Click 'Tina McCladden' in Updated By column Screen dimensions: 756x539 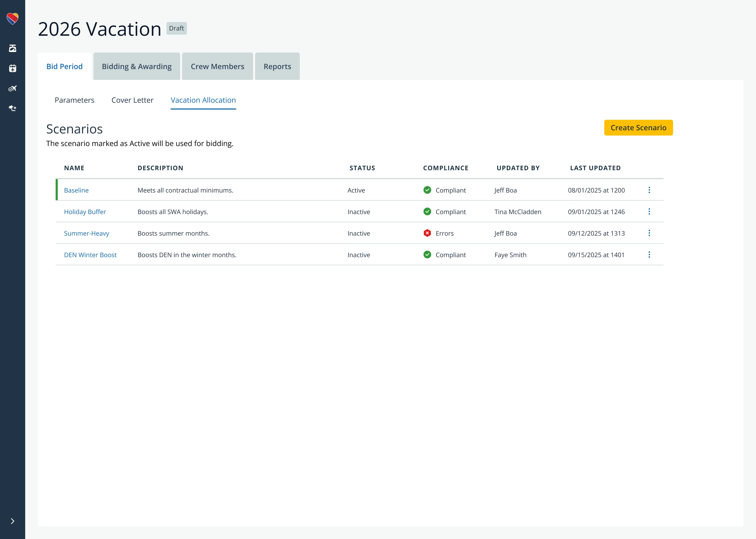(518, 212)
